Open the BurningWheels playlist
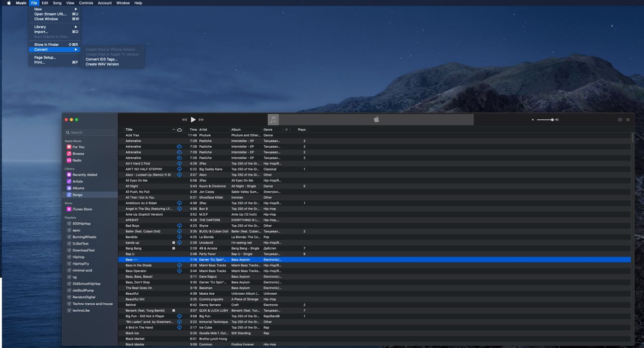 [84, 237]
